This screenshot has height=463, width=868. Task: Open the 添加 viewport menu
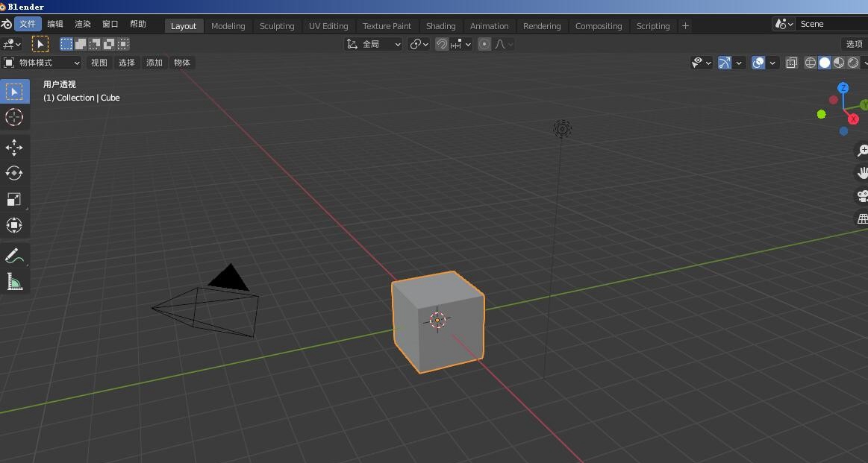click(x=154, y=63)
